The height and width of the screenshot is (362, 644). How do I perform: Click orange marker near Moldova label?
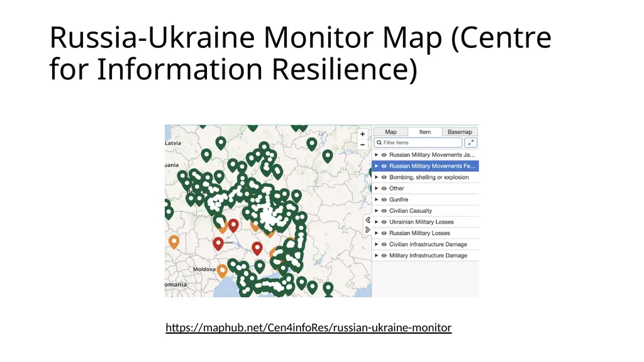[x=222, y=270]
